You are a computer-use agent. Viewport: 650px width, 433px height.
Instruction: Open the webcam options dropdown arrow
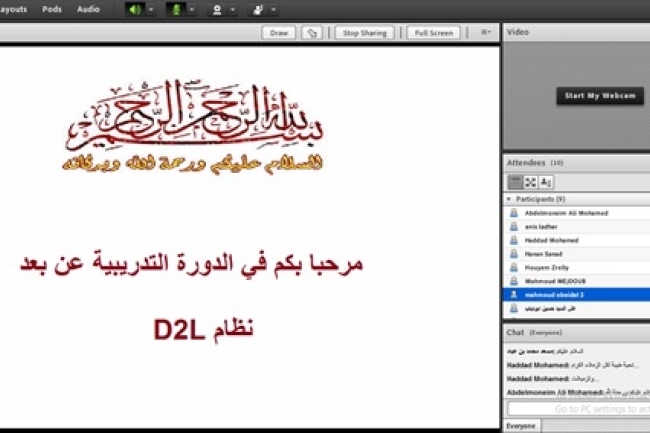coord(233,9)
